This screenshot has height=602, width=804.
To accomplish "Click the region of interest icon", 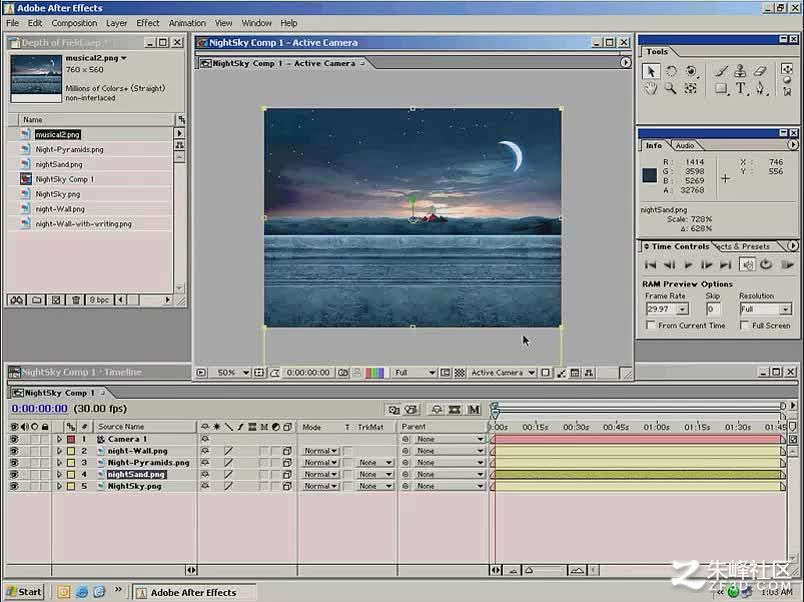I will [x=446, y=373].
